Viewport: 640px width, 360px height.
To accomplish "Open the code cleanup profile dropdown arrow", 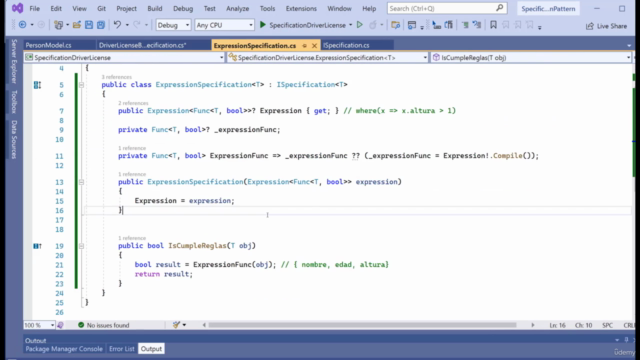I will click(184, 325).
